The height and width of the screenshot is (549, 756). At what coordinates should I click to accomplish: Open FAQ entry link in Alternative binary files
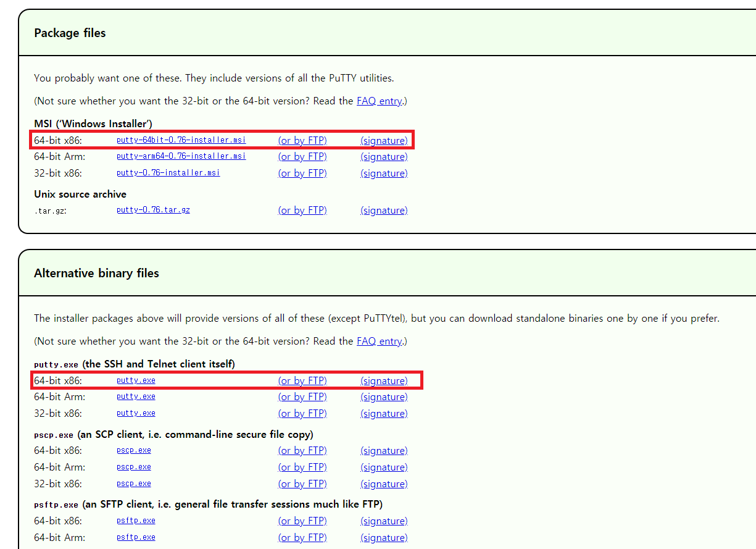379,341
